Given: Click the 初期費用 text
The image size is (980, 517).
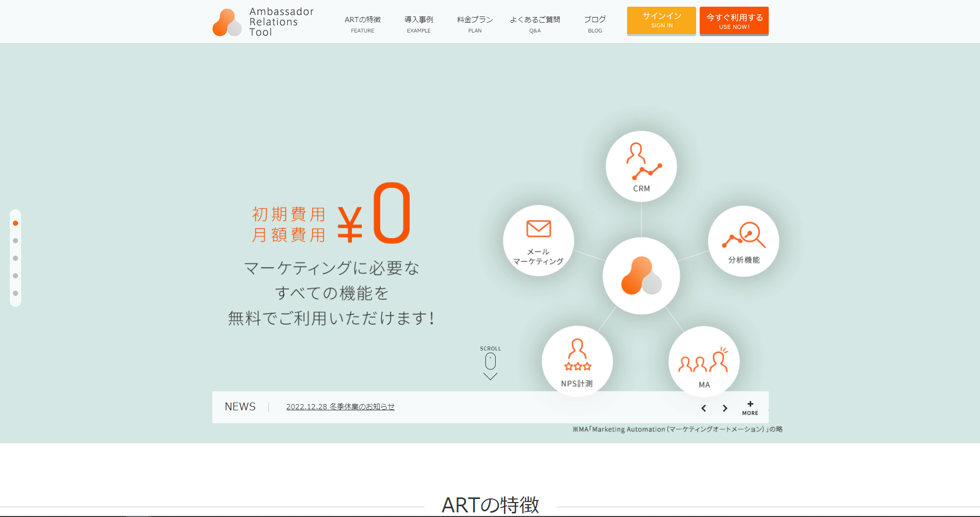Looking at the screenshot, I should (x=289, y=214).
